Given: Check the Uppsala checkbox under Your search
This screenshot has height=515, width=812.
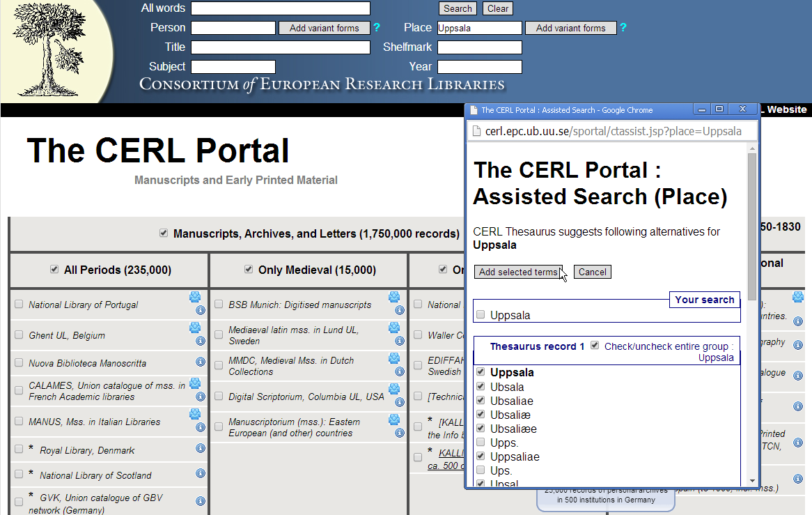Looking at the screenshot, I should [481, 314].
